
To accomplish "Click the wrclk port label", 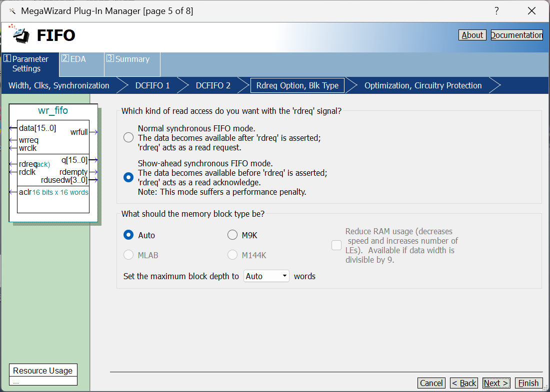I will click(x=27, y=148).
